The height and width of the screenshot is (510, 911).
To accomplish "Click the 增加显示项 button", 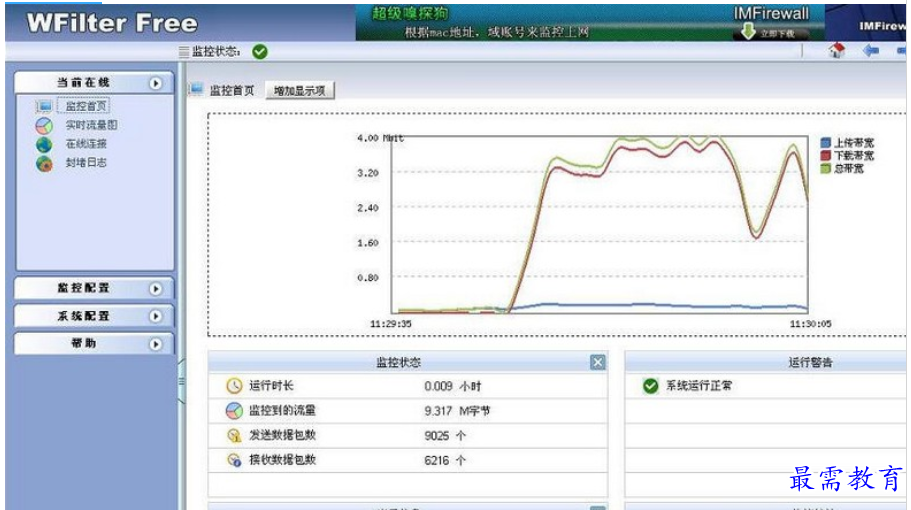I will coord(300,91).
